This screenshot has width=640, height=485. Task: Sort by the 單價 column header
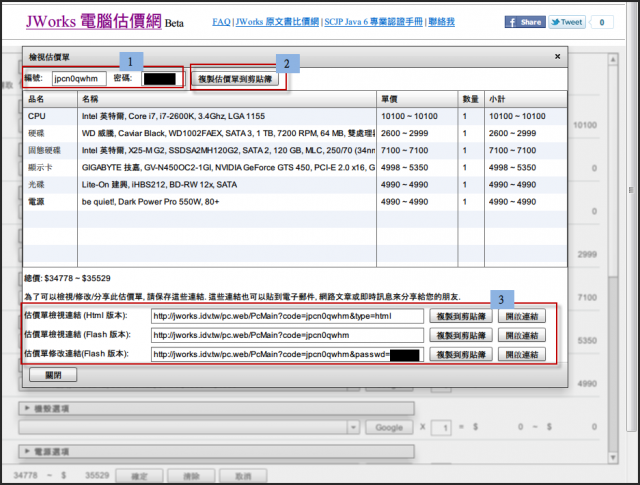click(x=417, y=99)
